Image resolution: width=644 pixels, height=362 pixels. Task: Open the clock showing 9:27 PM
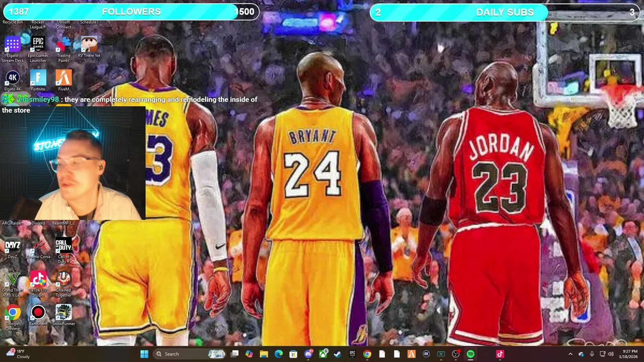[628, 354]
